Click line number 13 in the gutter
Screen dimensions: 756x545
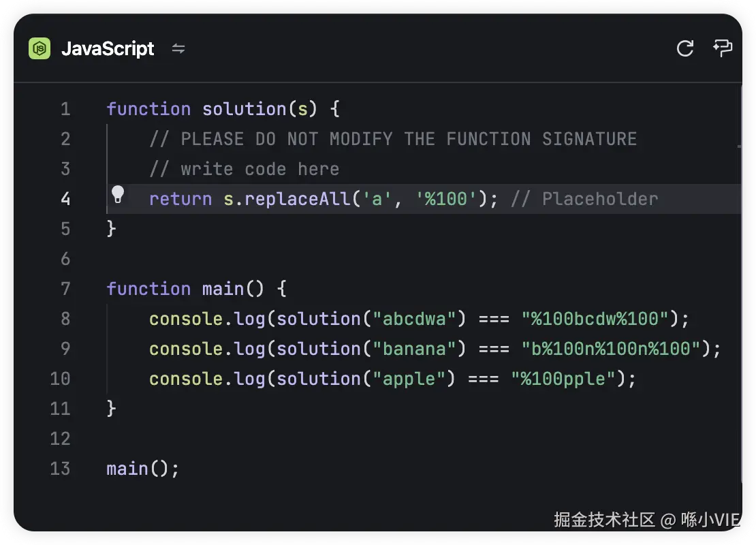[61, 469]
